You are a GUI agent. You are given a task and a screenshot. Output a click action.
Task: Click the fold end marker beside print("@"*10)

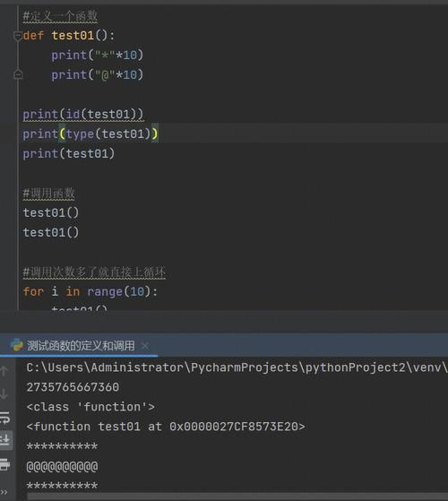(x=18, y=74)
